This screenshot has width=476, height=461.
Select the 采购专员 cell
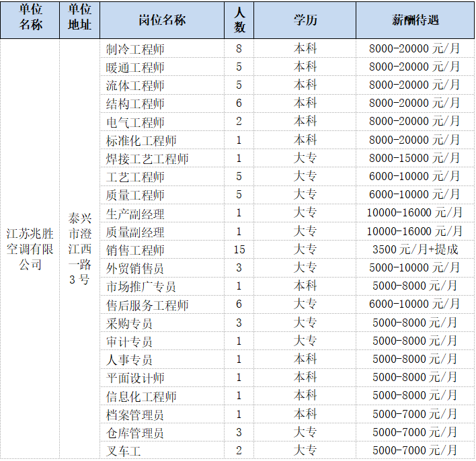[162, 323]
